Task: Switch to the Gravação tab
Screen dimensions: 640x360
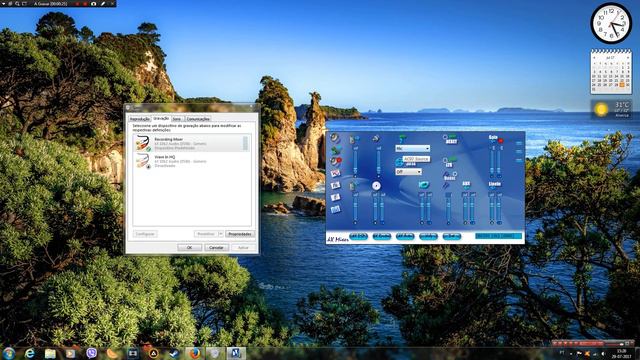Action: point(161,118)
